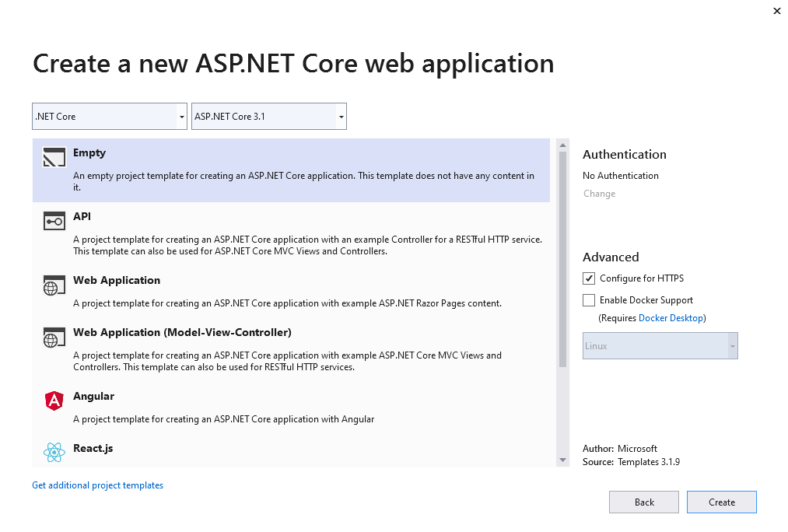Select the Empty template icon

click(54, 156)
